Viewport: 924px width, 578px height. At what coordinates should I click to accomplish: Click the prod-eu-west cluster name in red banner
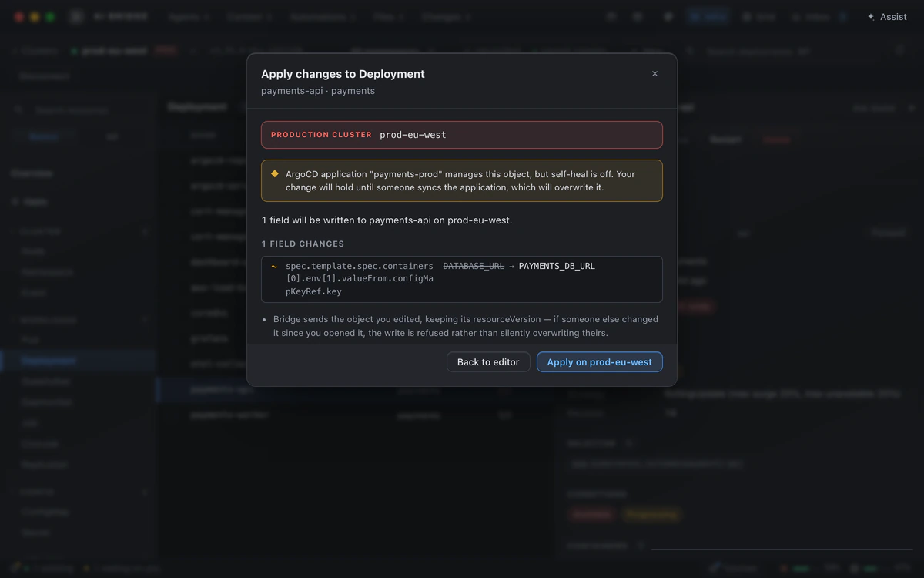(413, 135)
